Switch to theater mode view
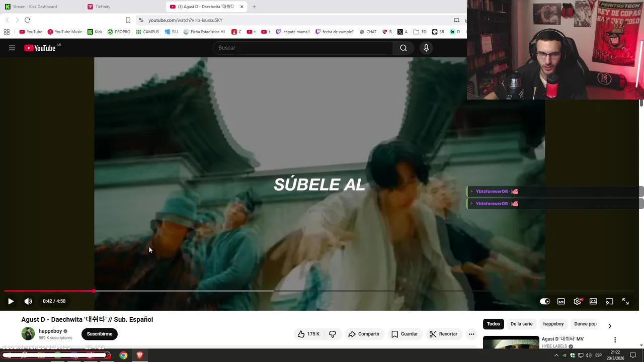The width and height of the screenshot is (644, 362). click(593, 301)
